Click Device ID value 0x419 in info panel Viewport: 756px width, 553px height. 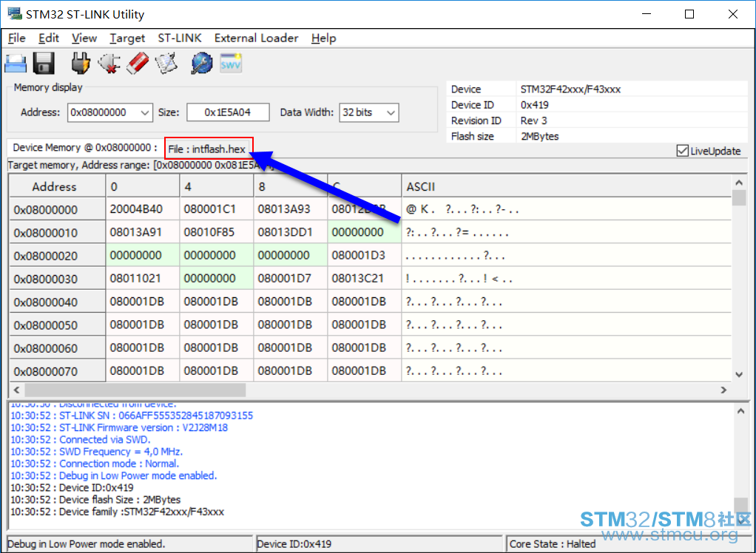[x=535, y=105]
